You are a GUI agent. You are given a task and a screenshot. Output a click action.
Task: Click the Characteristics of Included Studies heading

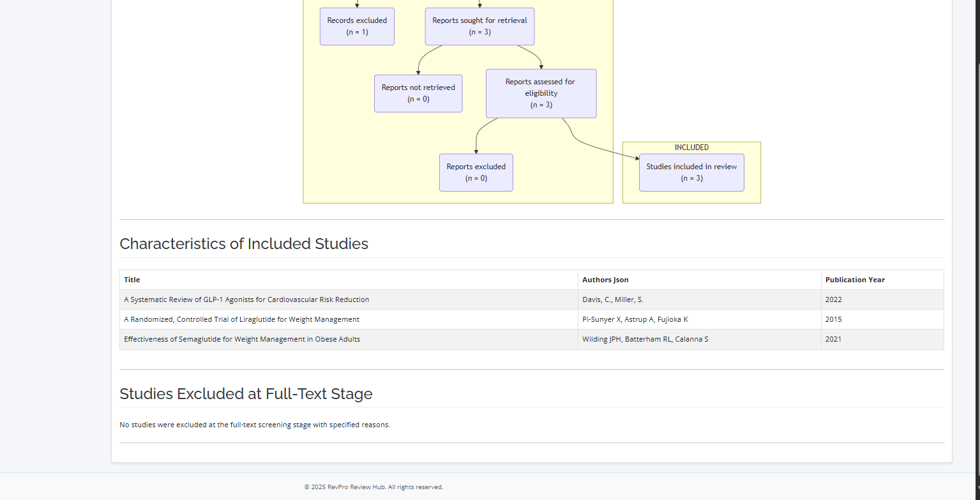pos(244,244)
